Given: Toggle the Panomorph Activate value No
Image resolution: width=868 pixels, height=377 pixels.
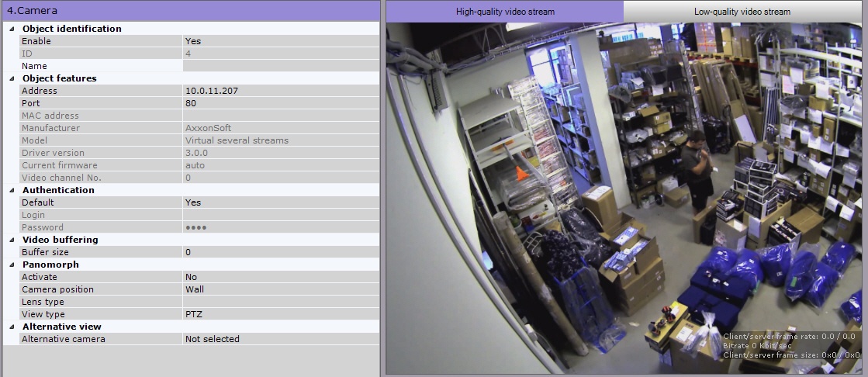Looking at the screenshot, I should [281, 277].
